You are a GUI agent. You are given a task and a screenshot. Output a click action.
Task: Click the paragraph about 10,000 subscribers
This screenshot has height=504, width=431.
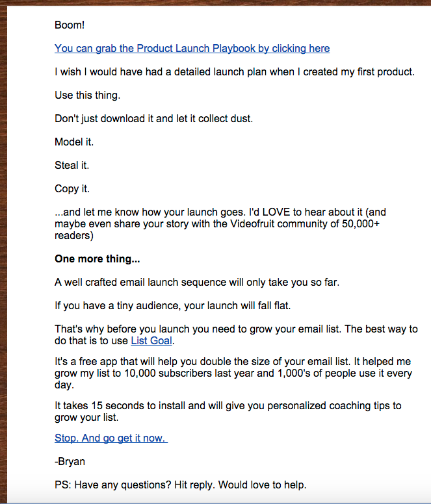click(x=233, y=373)
